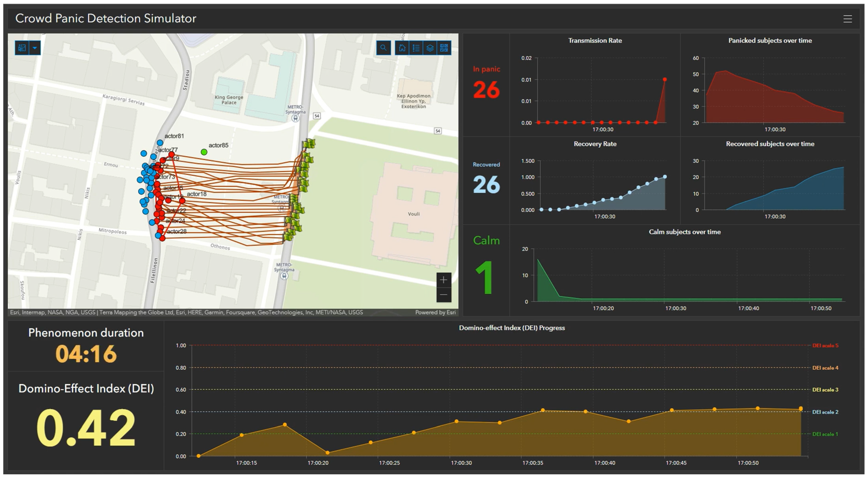The image size is (868, 477).
Task: Zoom out on the map
Action: (443, 295)
